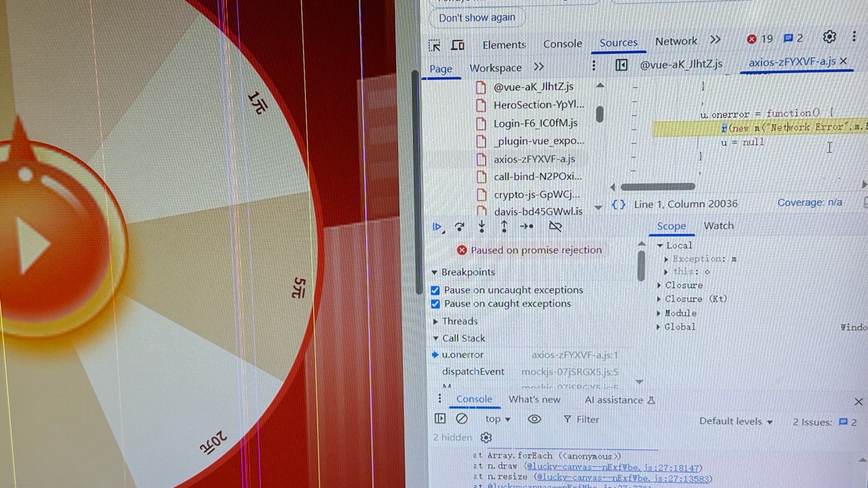
Task: Toggle Pause on uncaught exceptions checkbox
Action: (x=435, y=290)
